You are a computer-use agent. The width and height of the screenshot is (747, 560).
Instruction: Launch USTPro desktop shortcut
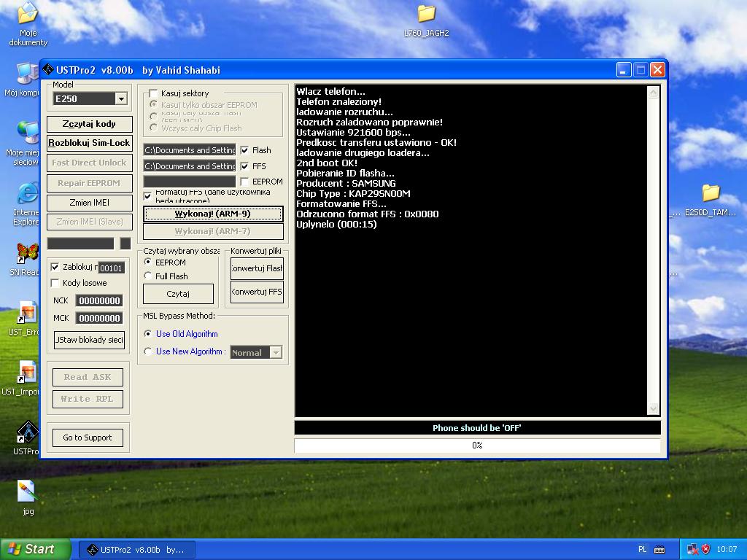tap(27, 438)
